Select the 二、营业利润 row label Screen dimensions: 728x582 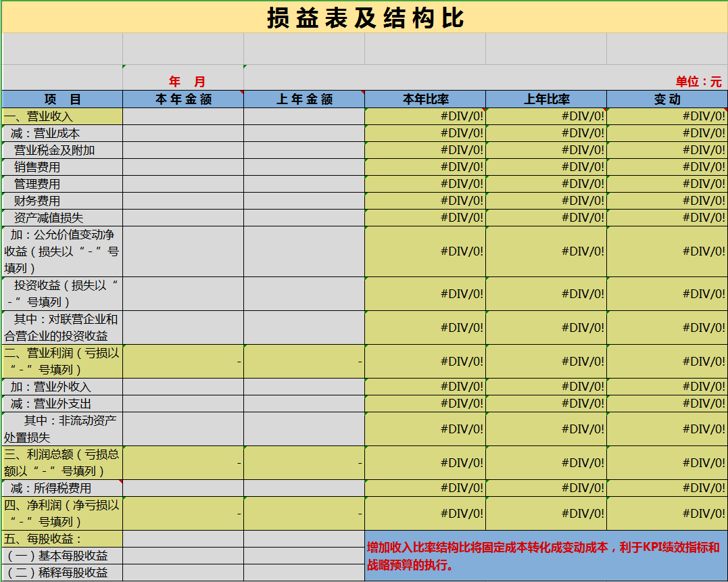pyautogui.click(x=62, y=362)
